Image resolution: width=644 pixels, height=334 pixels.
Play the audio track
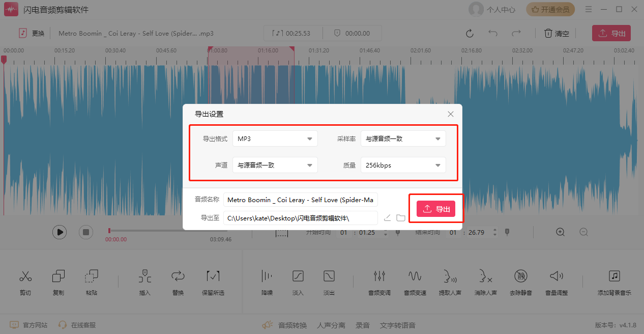coord(60,232)
